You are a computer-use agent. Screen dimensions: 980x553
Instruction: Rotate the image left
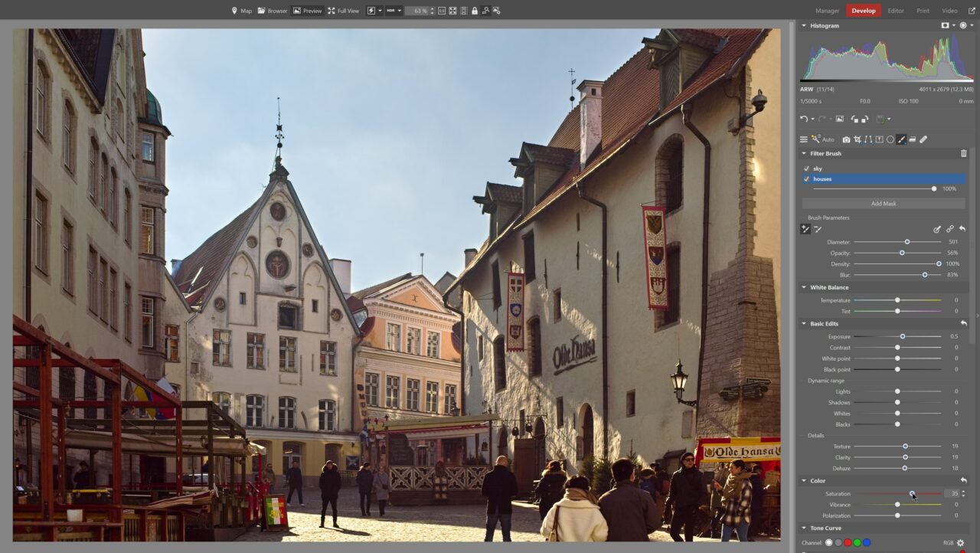point(854,119)
